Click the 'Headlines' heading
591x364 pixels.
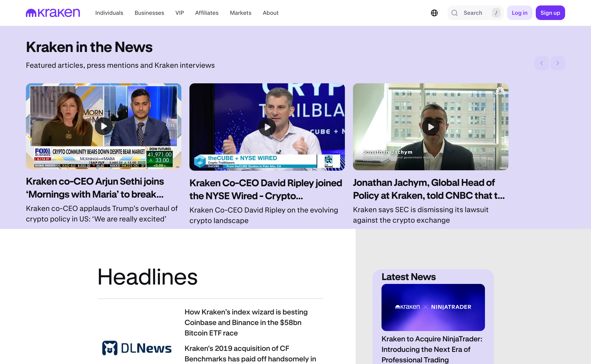[x=147, y=277]
